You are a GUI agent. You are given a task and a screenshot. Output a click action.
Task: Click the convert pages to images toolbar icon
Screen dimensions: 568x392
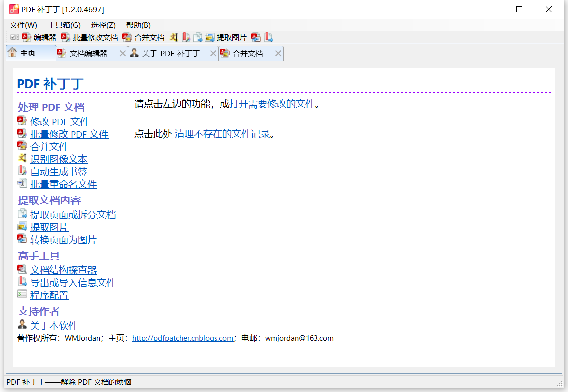[x=256, y=37]
